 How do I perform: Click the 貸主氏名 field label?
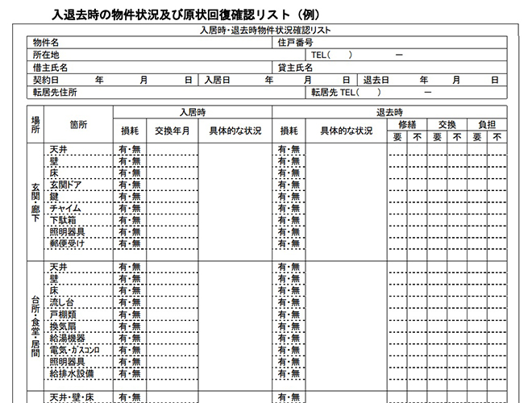(x=295, y=67)
